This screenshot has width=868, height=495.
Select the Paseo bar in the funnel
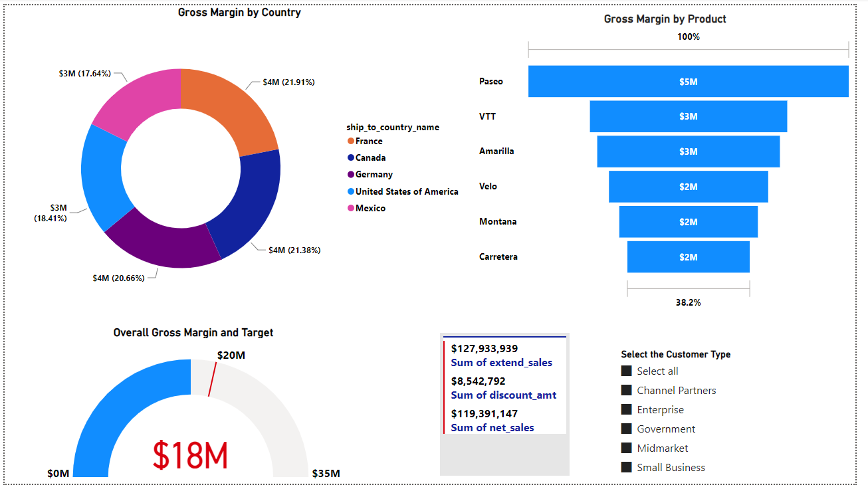point(688,81)
